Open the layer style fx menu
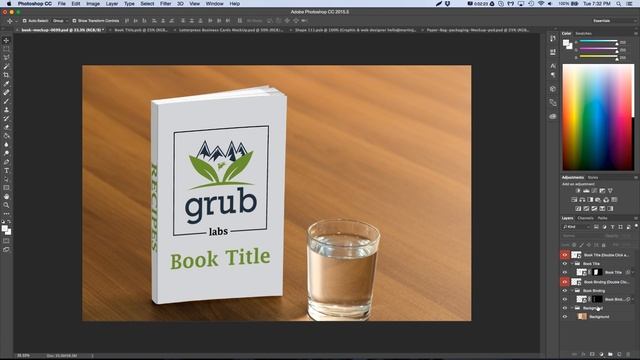Viewport: 640px width, 360px height. click(x=583, y=354)
